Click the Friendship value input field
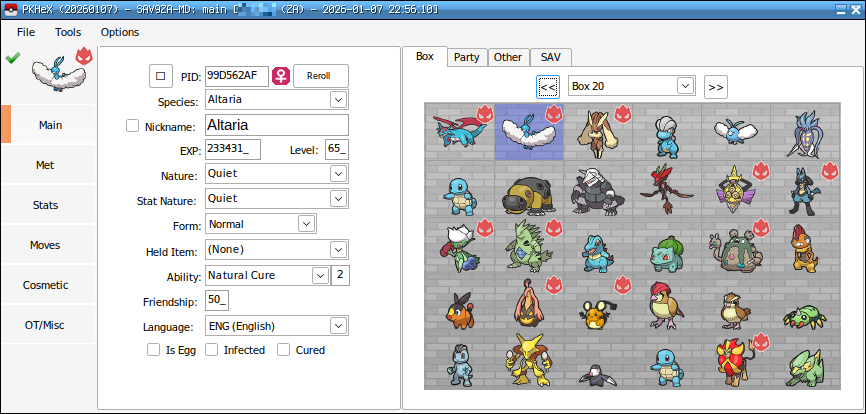 pyautogui.click(x=217, y=301)
